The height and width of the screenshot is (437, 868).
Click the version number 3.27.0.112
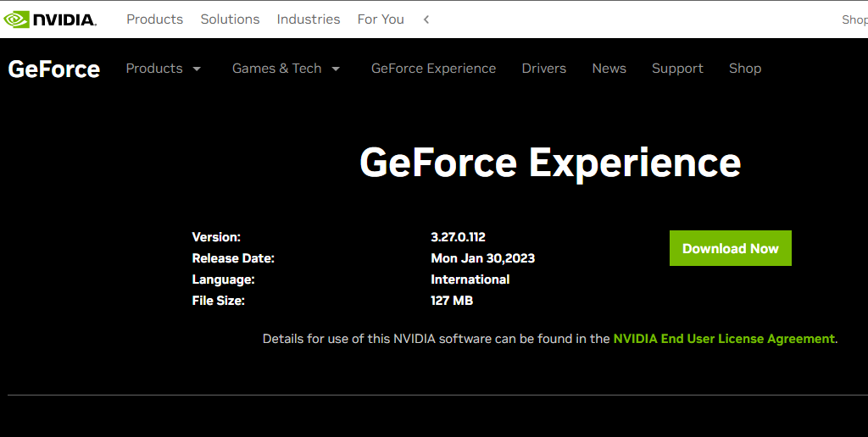point(458,237)
